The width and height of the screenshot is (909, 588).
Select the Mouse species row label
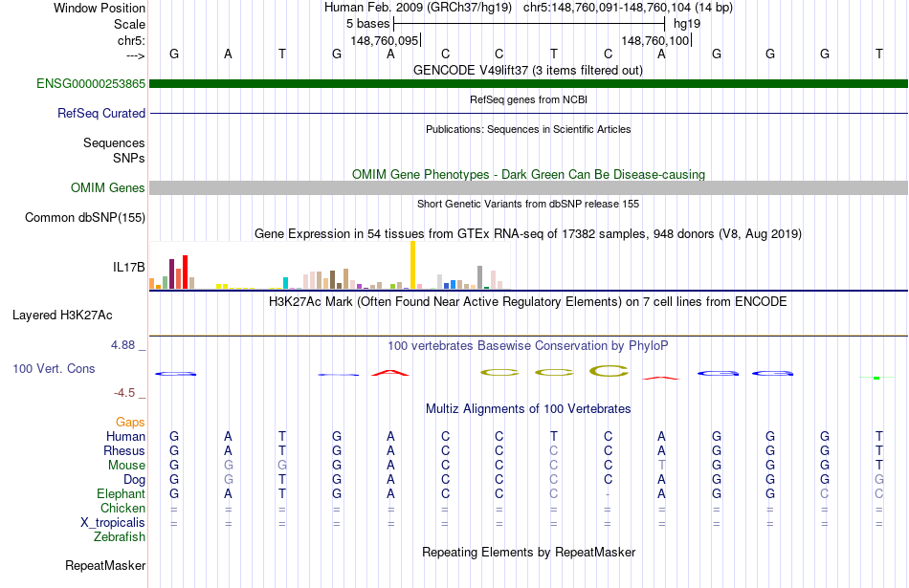[x=126, y=466]
